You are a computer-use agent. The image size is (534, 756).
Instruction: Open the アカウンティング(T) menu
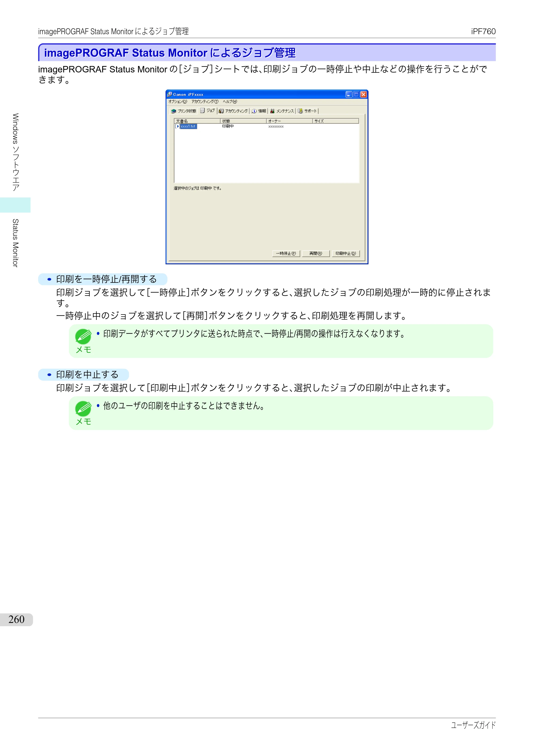205,102
